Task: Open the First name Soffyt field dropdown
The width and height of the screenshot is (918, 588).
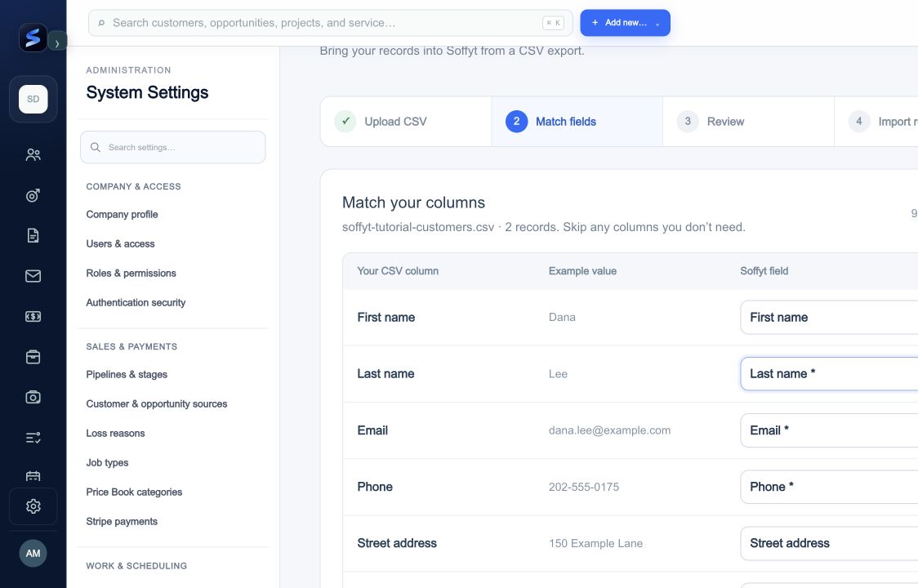Action: [829, 317]
